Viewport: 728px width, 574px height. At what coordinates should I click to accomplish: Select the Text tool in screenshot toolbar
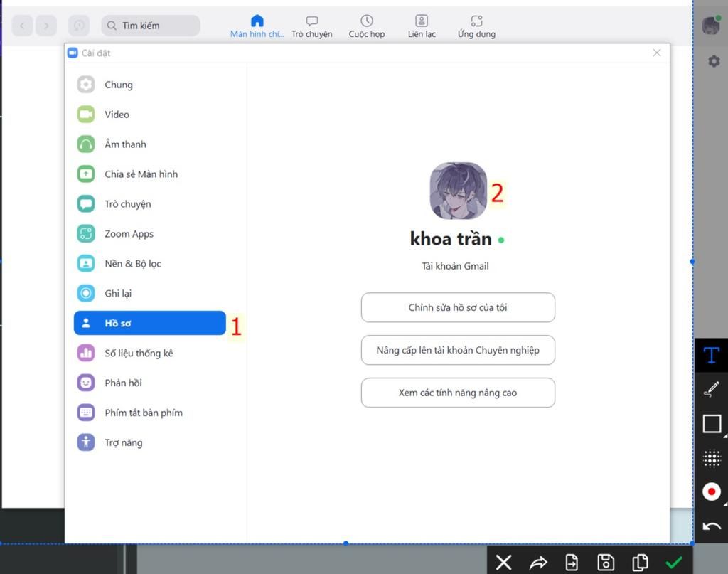[711, 355]
